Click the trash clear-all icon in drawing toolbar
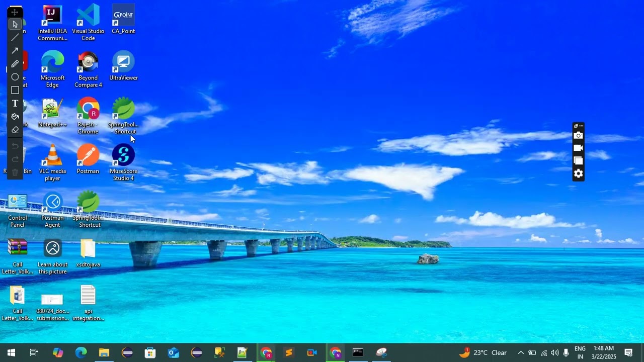 coord(15,172)
